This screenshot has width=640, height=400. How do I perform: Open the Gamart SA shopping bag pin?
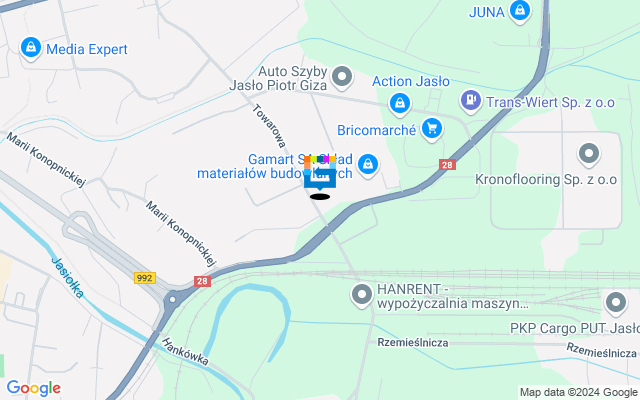(368, 165)
